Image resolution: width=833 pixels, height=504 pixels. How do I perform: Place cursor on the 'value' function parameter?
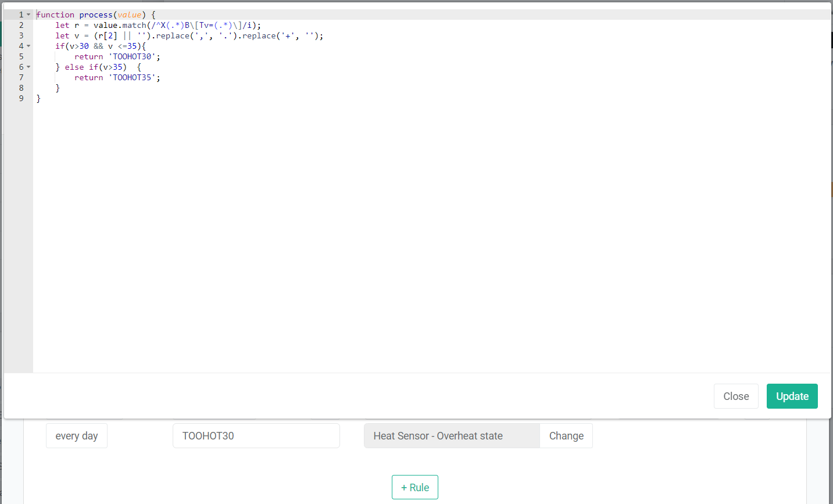point(129,15)
